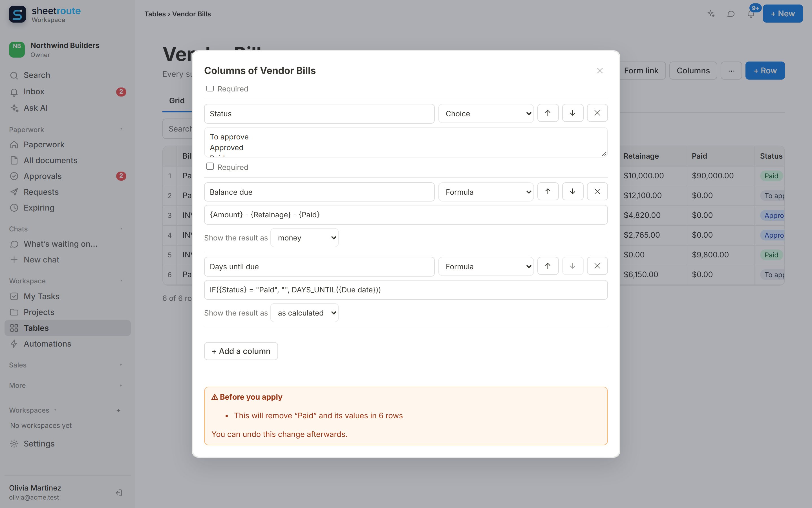Click the sign-out icon beside Olivia Martinez
The width and height of the screenshot is (812, 508).
(x=119, y=492)
